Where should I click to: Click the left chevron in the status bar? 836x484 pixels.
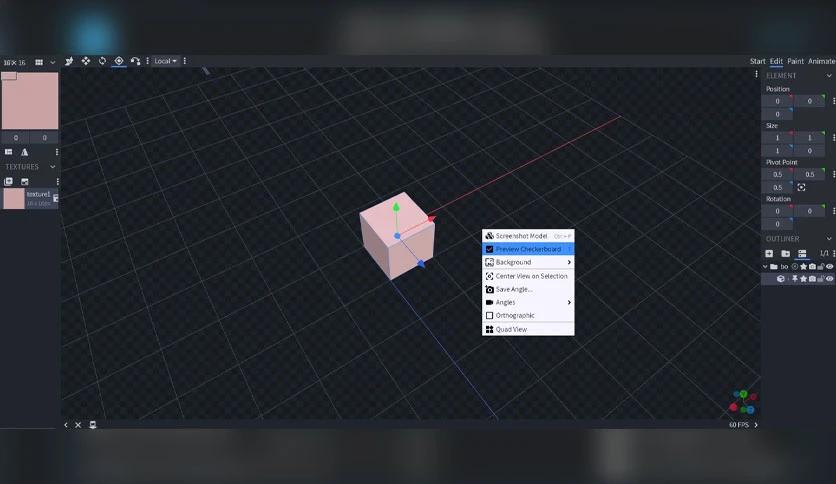click(66, 425)
